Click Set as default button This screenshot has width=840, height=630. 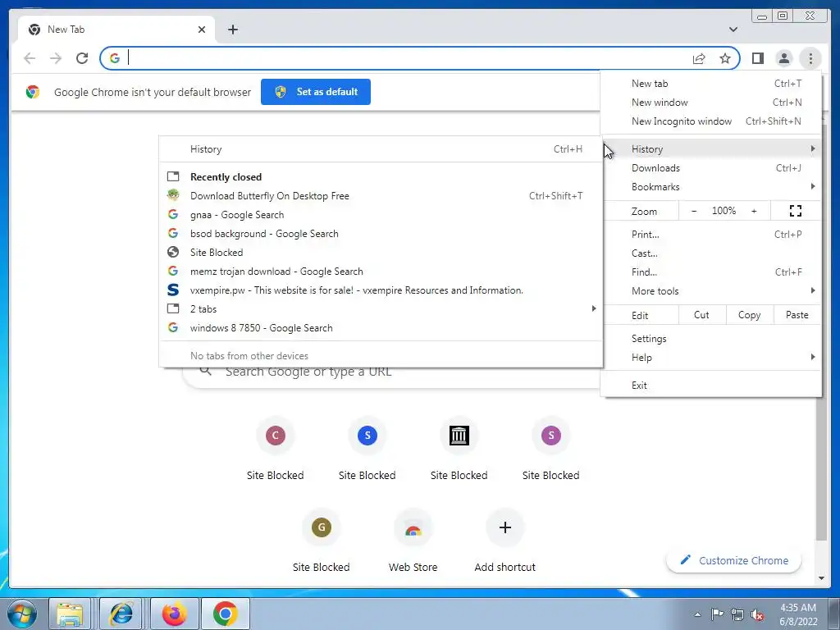point(316,92)
